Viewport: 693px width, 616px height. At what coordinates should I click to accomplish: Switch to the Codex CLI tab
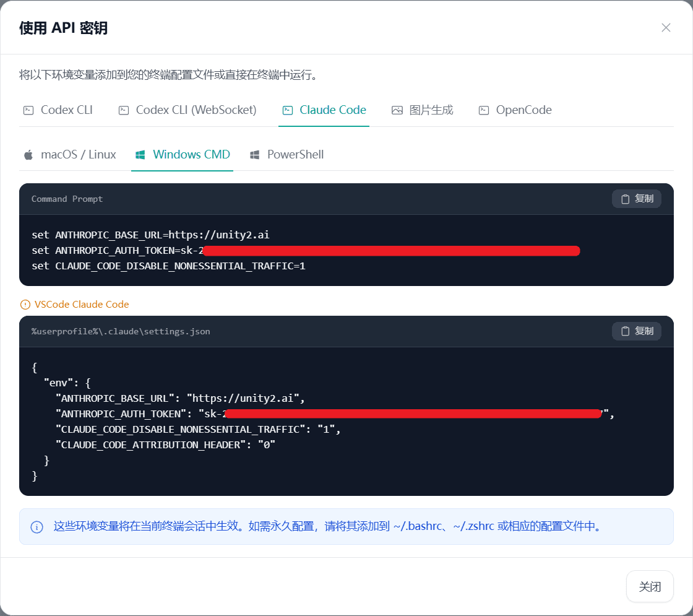pyautogui.click(x=58, y=110)
